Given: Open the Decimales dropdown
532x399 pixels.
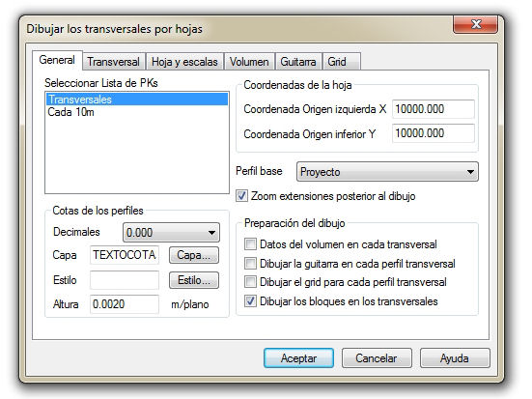Looking at the screenshot, I should point(171,232).
